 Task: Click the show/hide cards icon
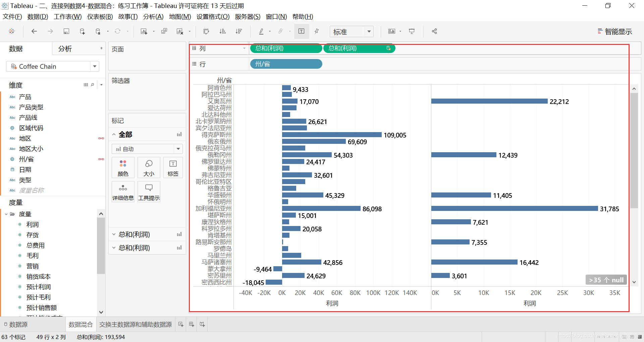coord(392,31)
